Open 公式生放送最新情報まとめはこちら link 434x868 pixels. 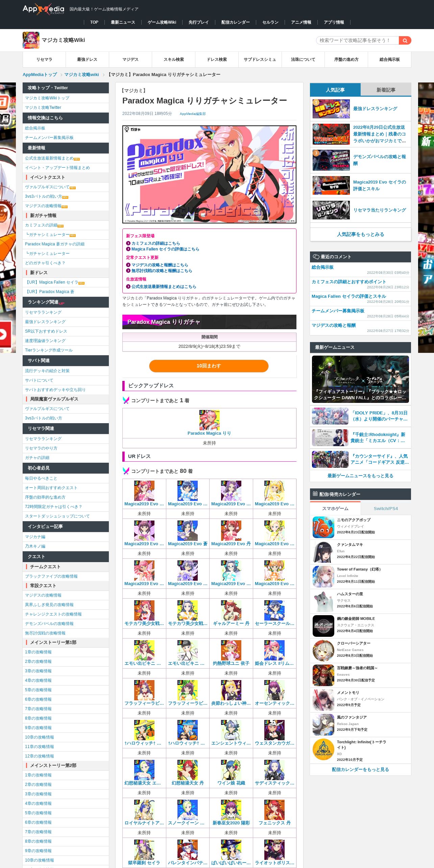(164, 287)
